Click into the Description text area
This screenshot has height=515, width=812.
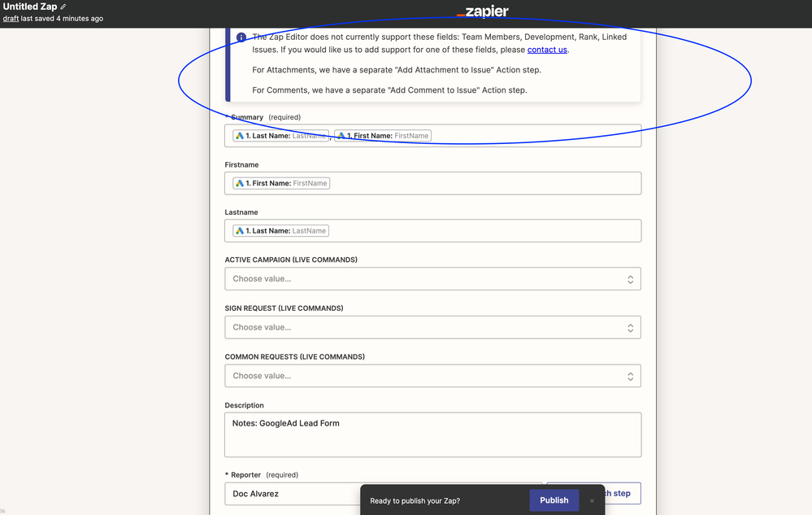pyautogui.click(x=433, y=434)
